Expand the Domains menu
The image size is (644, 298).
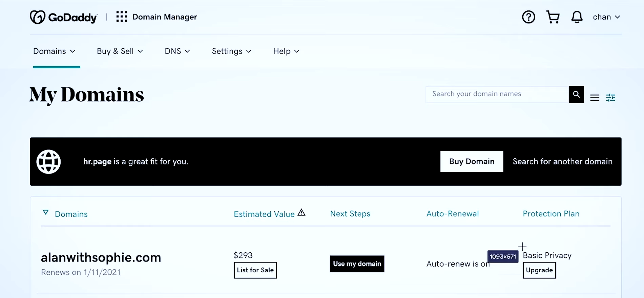coord(54,51)
